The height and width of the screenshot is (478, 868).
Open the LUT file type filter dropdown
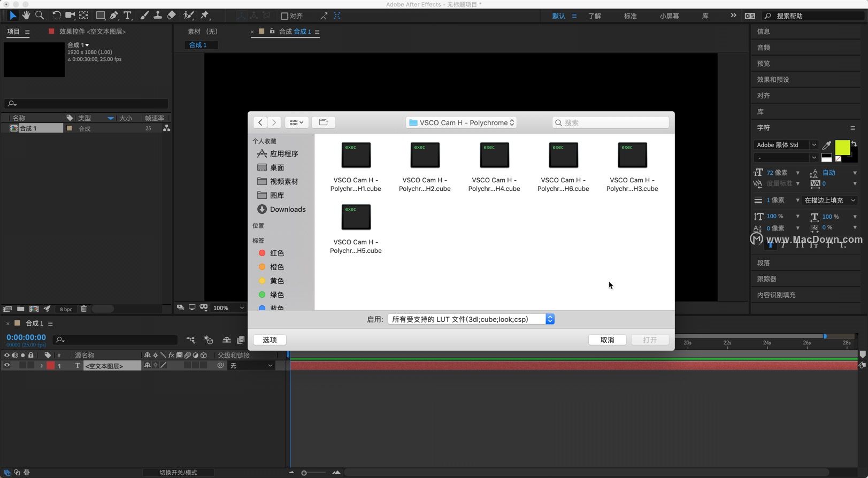471,319
